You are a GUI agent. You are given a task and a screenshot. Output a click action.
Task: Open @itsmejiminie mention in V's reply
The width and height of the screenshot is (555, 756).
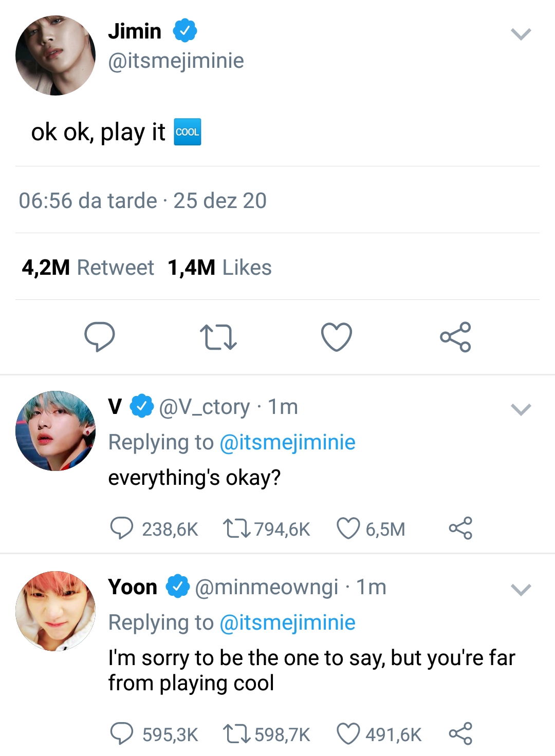287,442
